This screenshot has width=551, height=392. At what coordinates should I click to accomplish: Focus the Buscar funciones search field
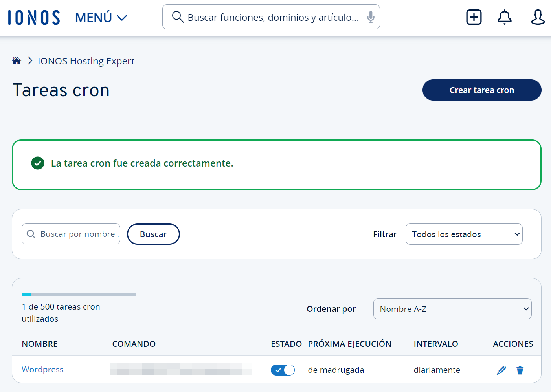(x=271, y=17)
